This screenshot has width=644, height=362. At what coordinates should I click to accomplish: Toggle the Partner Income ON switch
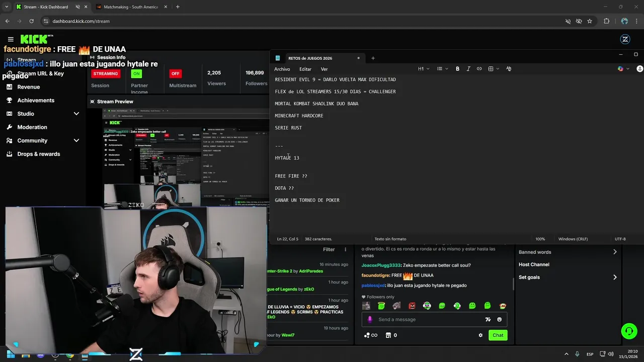pyautogui.click(x=136, y=73)
